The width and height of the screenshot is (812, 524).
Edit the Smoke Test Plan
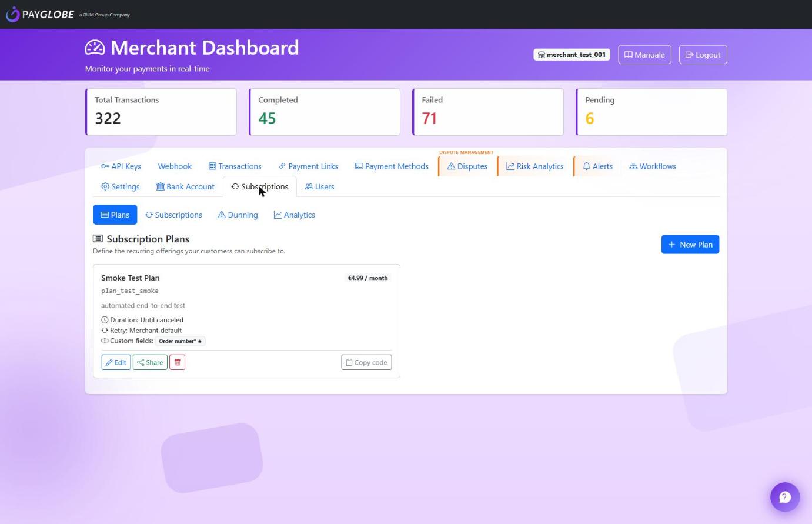[116, 362]
